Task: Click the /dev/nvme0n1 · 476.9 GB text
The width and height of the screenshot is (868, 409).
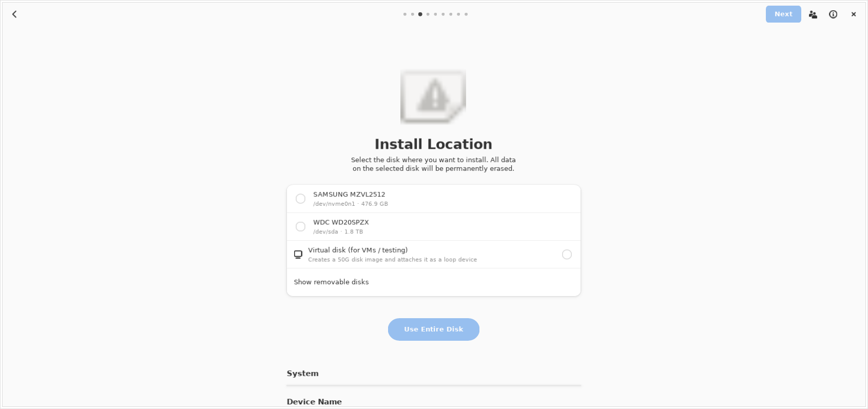Action: pyautogui.click(x=351, y=204)
